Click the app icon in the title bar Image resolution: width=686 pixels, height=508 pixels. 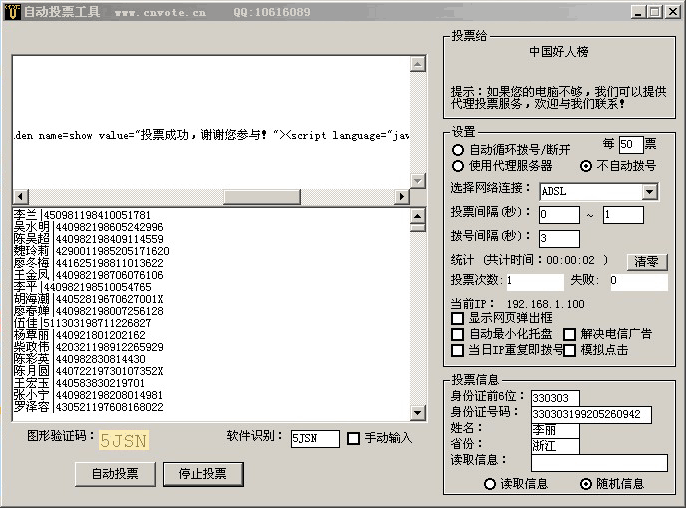11,12
